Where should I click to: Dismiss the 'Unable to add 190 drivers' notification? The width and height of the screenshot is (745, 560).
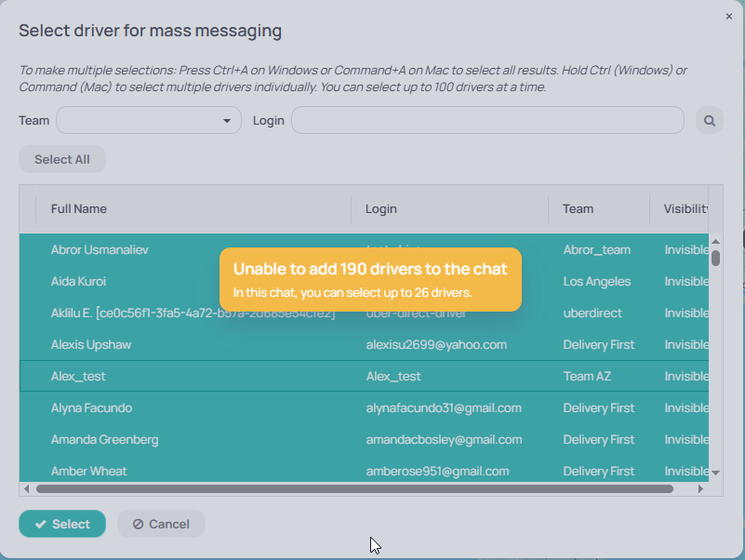click(370, 279)
